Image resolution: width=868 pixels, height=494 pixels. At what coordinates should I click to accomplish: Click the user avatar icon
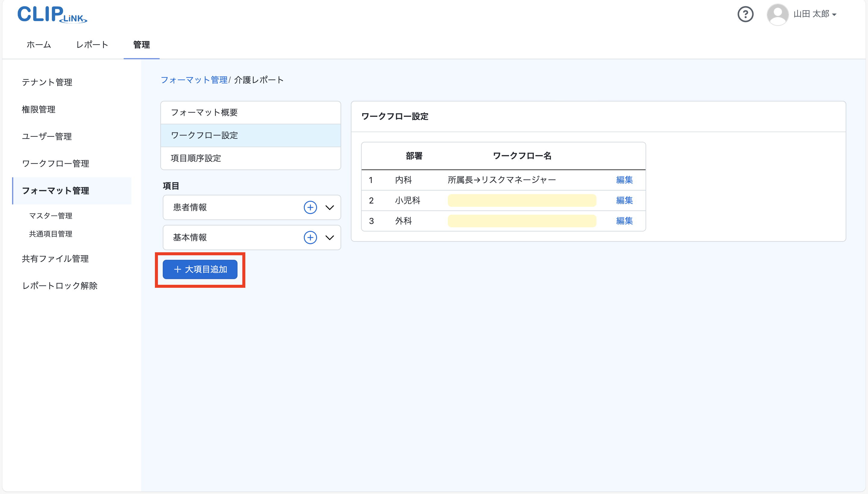777,14
